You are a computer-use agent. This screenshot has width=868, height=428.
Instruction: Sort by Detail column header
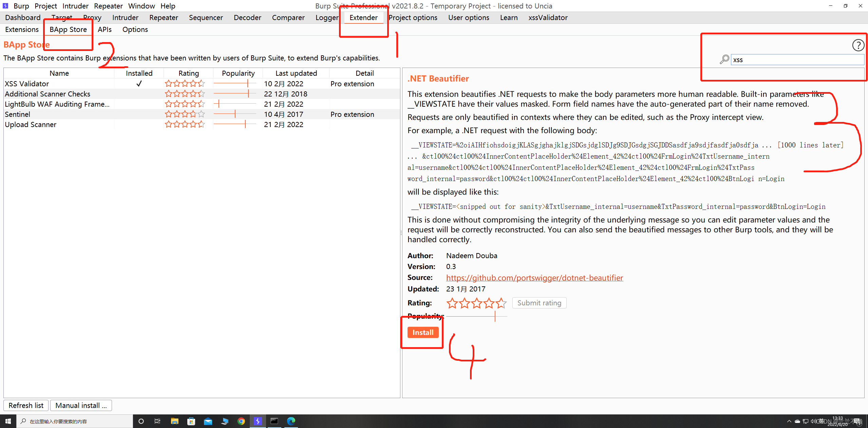tap(364, 73)
